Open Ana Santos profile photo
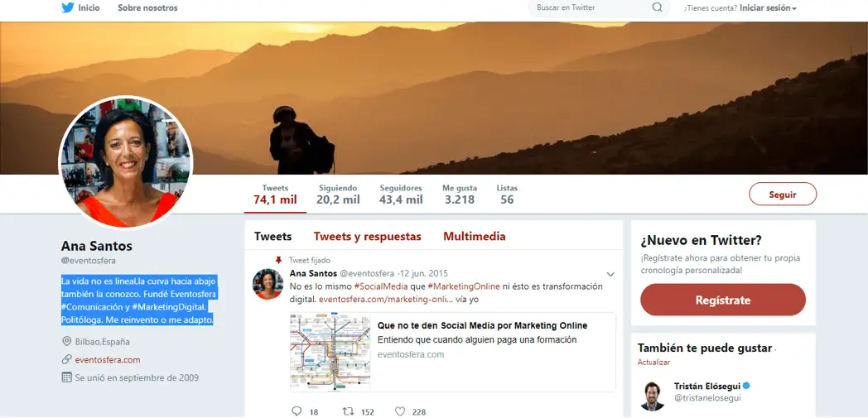The width and height of the screenshot is (868, 418). click(126, 162)
